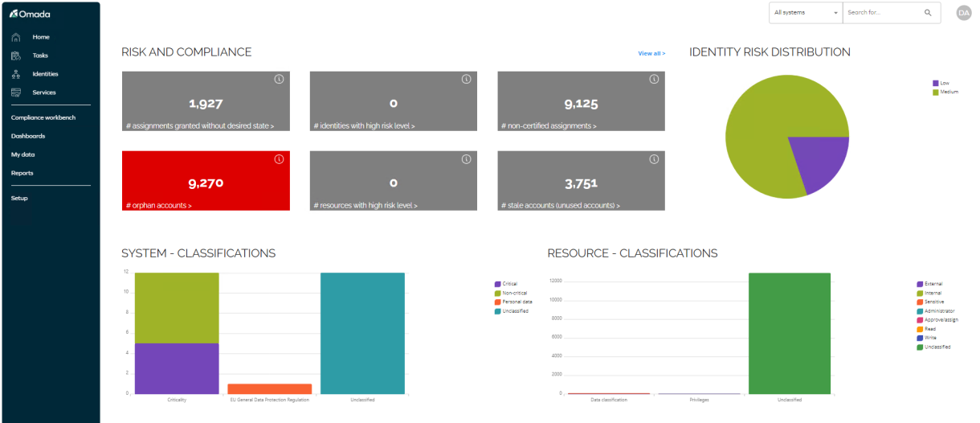Screen dimensions: 980x423
Task: Open orphan accounts link
Action: (x=159, y=206)
